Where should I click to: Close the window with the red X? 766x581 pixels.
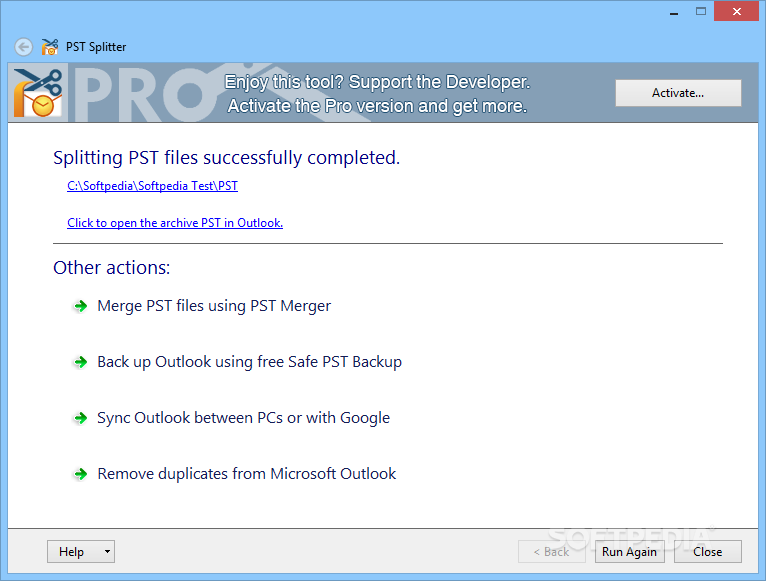pyautogui.click(x=737, y=11)
